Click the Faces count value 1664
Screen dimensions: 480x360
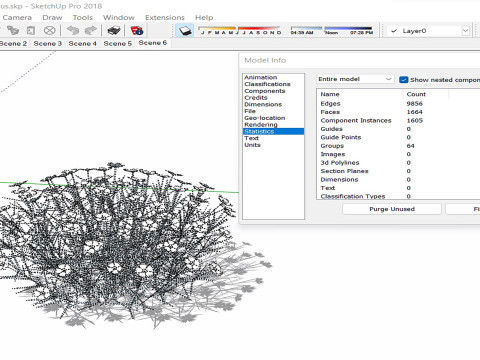click(x=414, y=112)
